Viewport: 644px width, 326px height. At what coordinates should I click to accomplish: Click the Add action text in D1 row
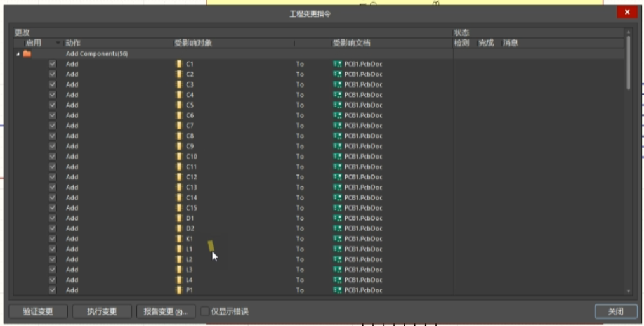pyautogui.click(x=72, y=218)
